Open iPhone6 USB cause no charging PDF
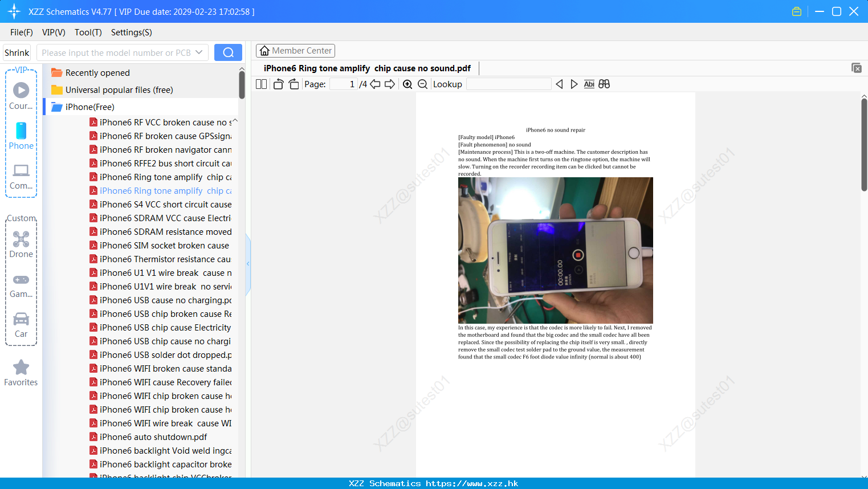Screen dimensions: 868x489 [160, 300]
